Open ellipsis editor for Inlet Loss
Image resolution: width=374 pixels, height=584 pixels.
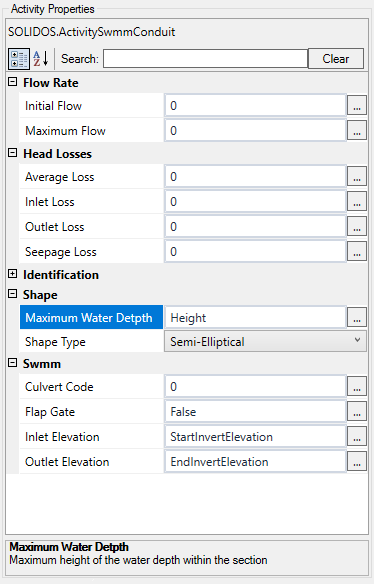[357, 201]
